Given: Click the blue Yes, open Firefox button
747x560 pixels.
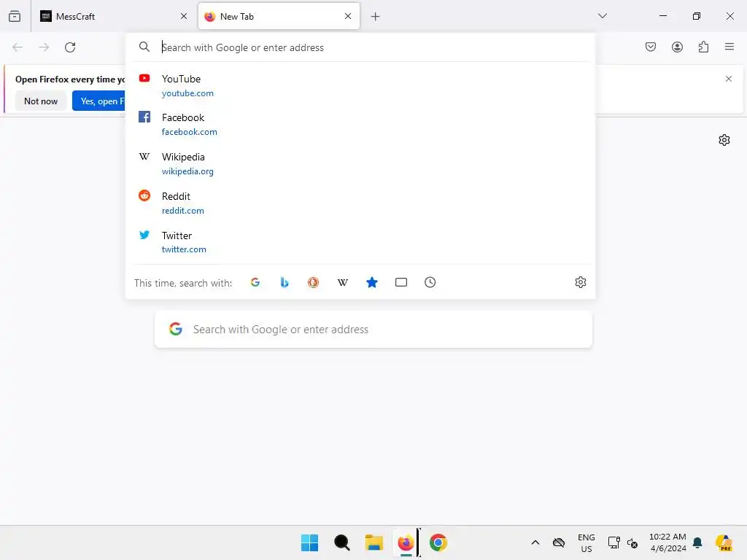Looking at the screenshot, I should point(99,101).
